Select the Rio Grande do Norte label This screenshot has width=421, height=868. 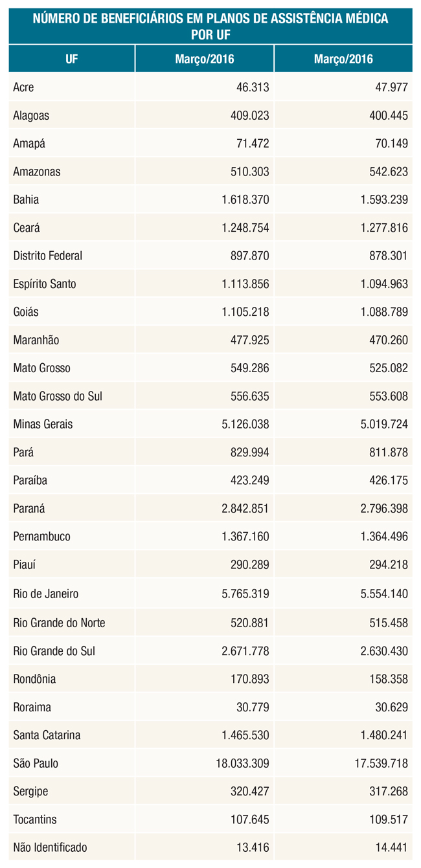click(x=59, y=623)
